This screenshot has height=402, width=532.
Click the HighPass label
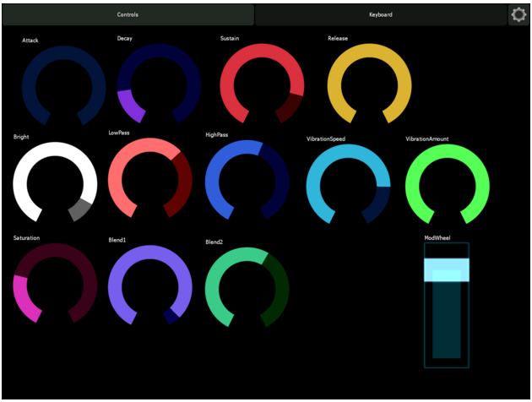pyautogui.click(x=216, y=134)
